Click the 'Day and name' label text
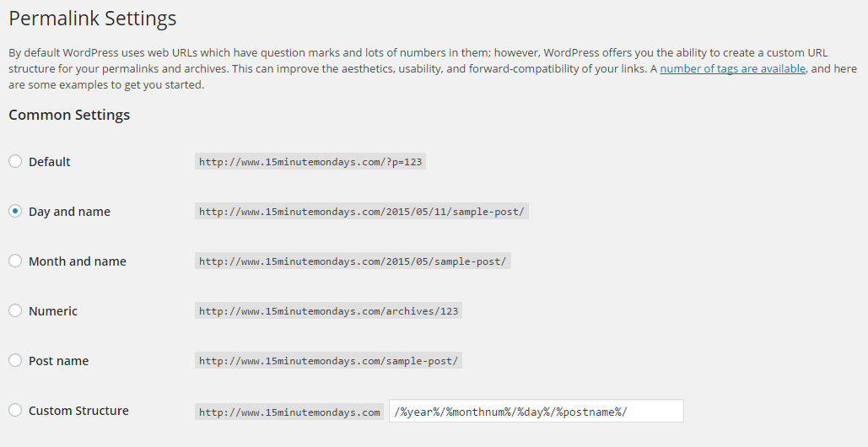This screenshot has height=447, width=868. tap(69, 212)
